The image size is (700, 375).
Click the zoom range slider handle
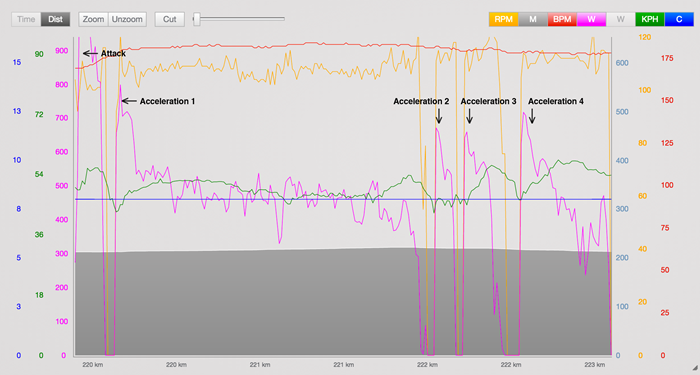[196, 19]
